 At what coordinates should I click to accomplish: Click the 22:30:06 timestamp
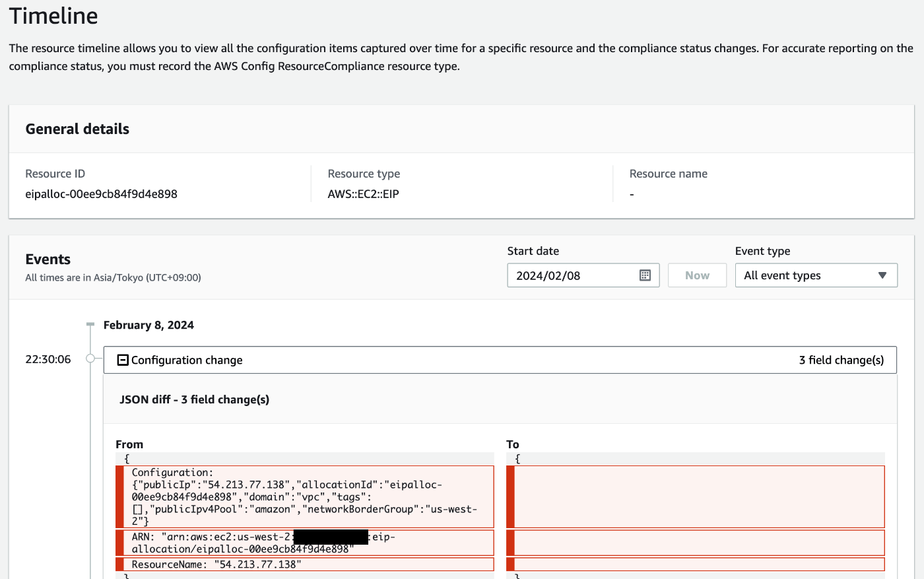pyautogui.click(x=48, y=359)
